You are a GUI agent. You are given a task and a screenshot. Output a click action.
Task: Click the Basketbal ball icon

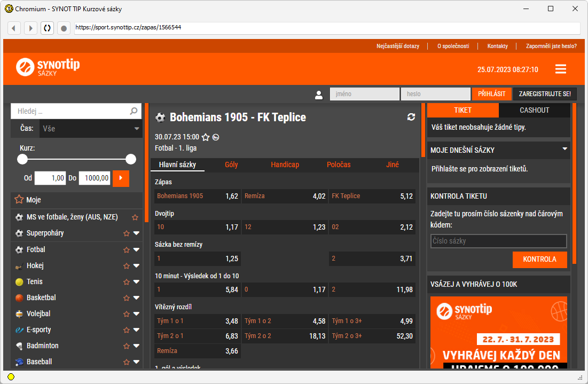coord(19,298)
